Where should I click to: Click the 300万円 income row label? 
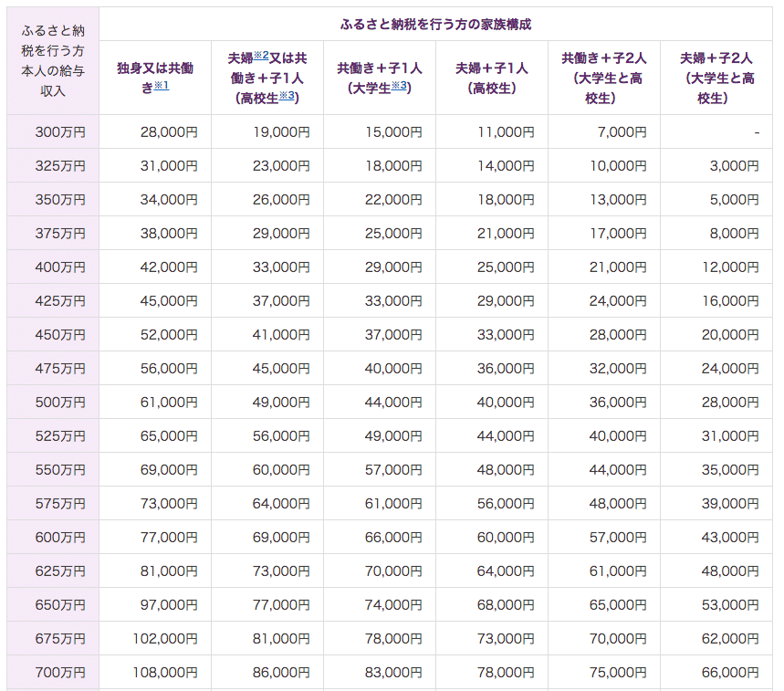click(60, 132)
